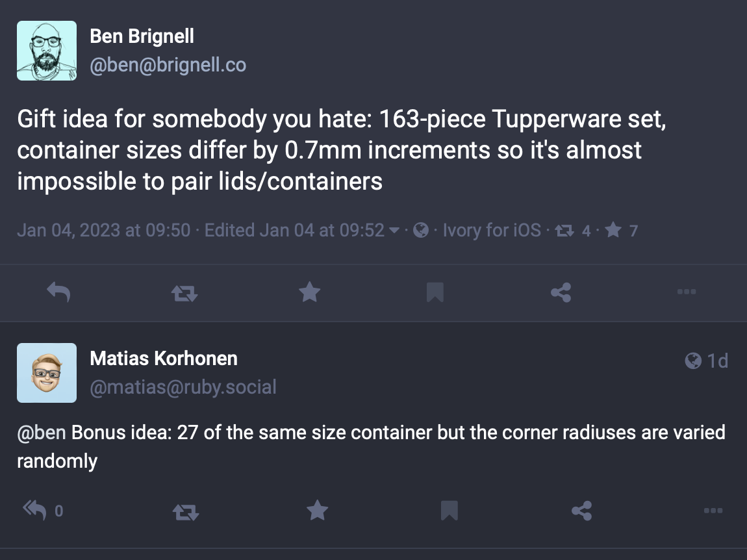
Task: Favourite Ben Brignell's gift idea post
Action: click(310, 292)
